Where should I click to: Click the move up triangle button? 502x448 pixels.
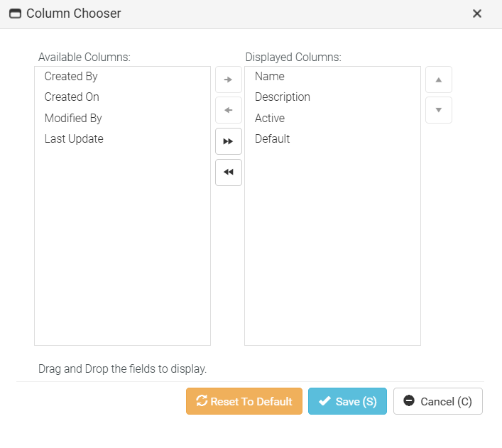tap(438, 80)
